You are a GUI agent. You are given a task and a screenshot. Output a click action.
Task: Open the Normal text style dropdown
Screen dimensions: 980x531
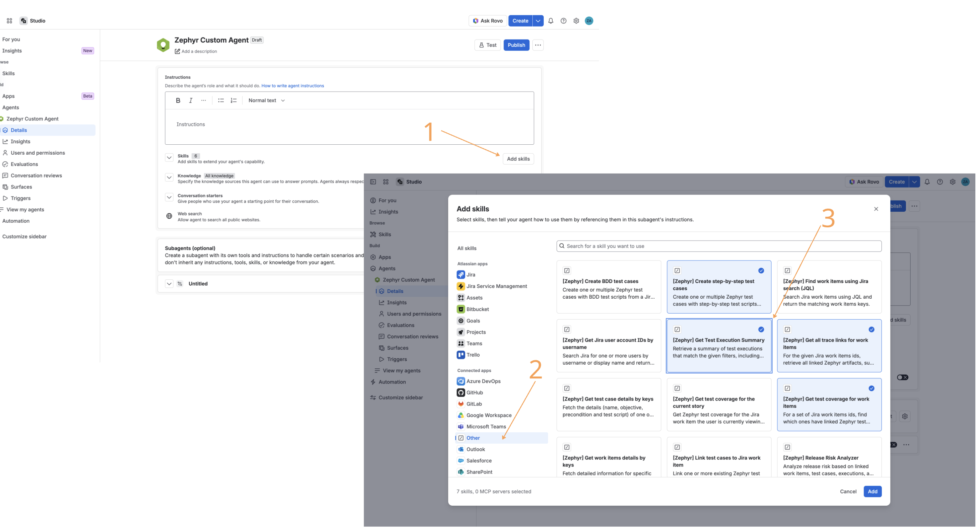[267, 100]
